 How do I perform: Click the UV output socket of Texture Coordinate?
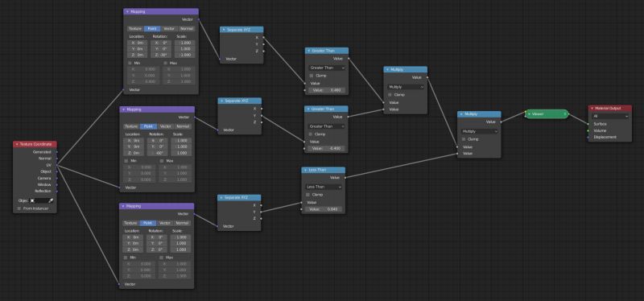pos(56,165)
